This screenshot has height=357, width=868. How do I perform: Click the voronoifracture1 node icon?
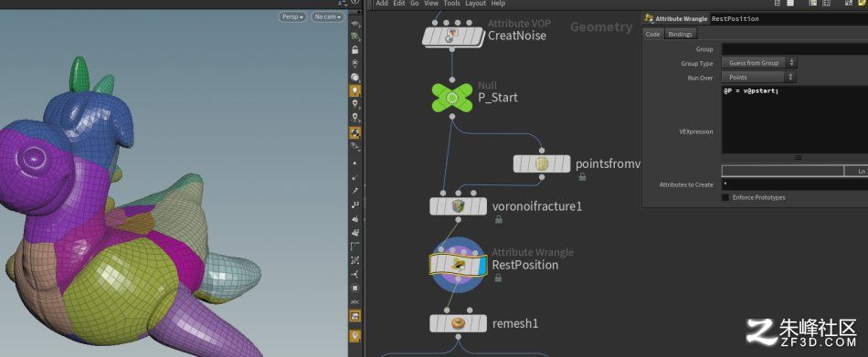(458, 206)
